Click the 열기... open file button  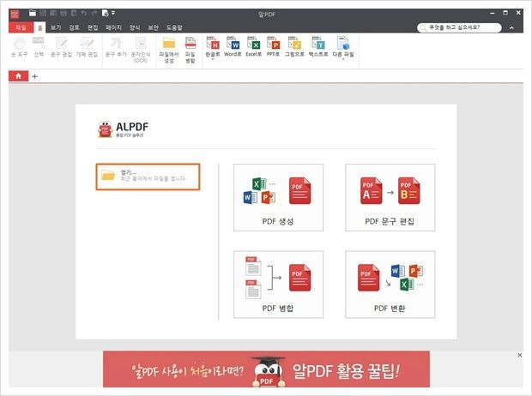(x=148, y=177)
